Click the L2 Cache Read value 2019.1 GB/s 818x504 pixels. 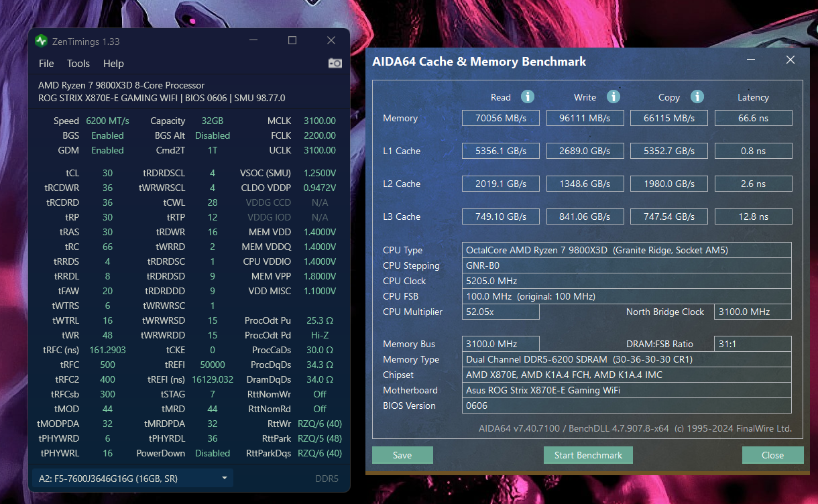(x=500, y=184)
